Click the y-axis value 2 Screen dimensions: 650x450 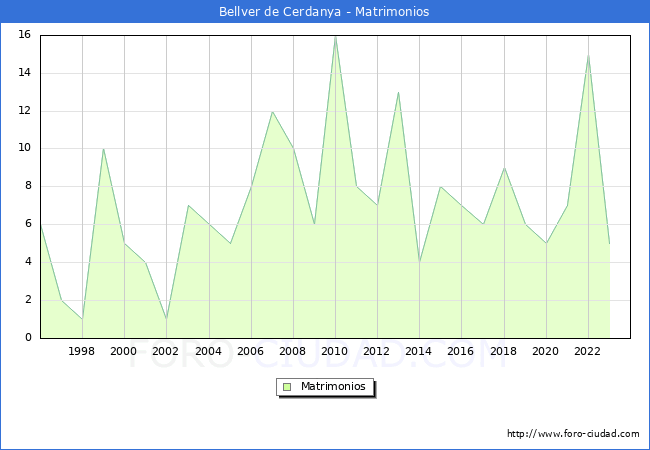click(28, 300)
